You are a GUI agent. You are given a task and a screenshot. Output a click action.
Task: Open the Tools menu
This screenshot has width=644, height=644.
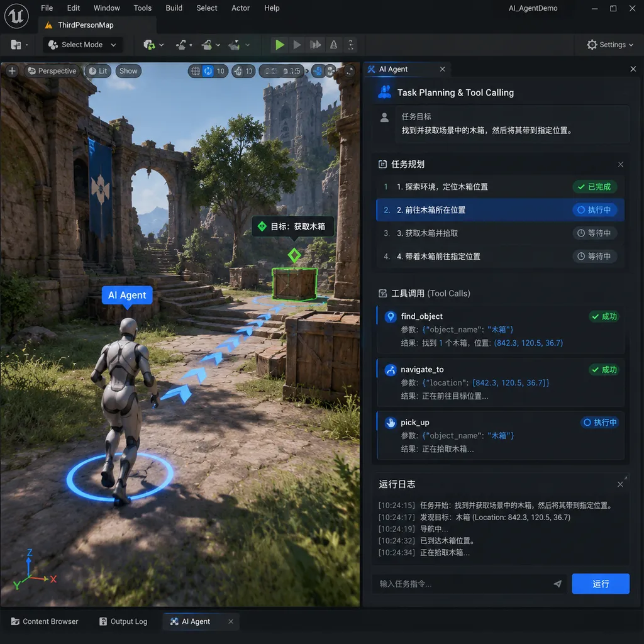pos(143,8)
